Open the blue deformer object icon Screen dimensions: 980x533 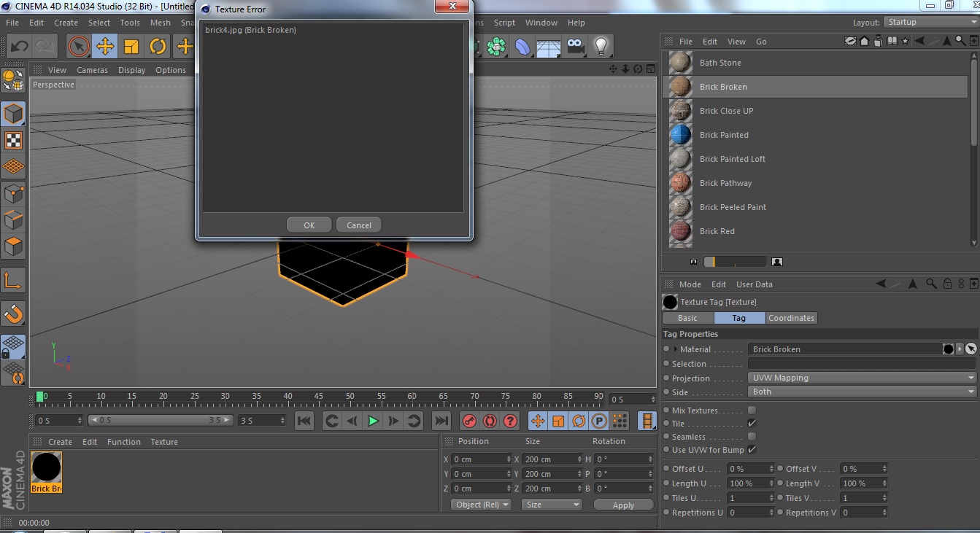[x=523, y=47]
